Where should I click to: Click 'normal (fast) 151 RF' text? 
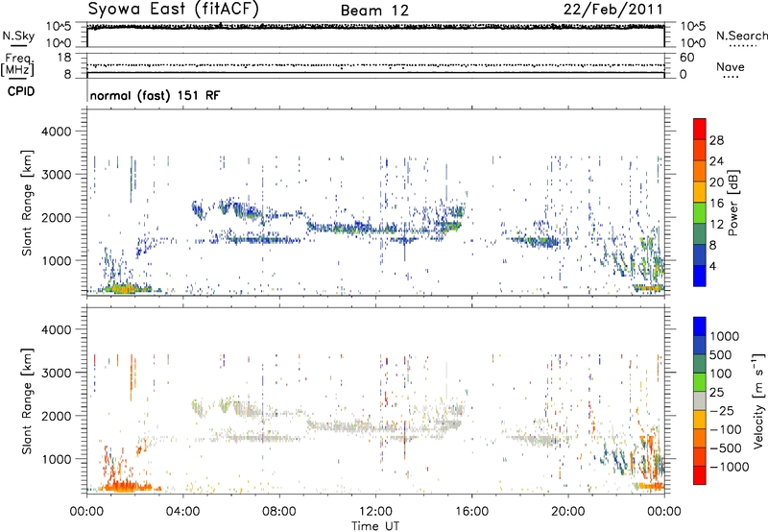[155, 95]
